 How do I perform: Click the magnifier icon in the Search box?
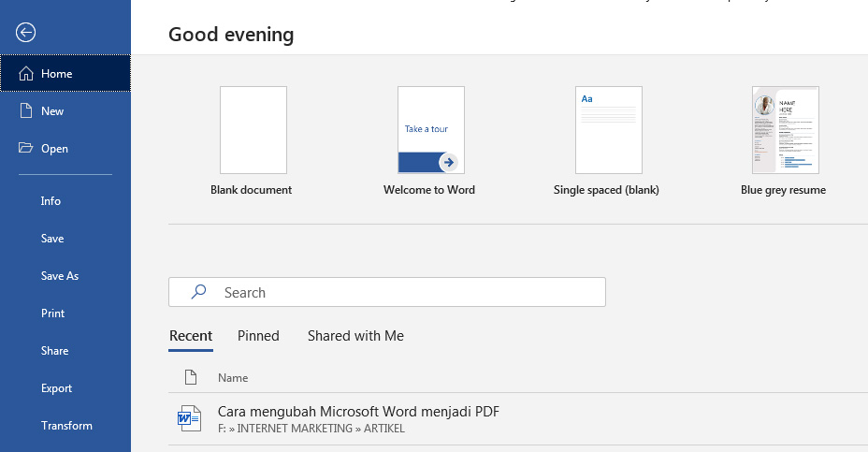(198, 292)
